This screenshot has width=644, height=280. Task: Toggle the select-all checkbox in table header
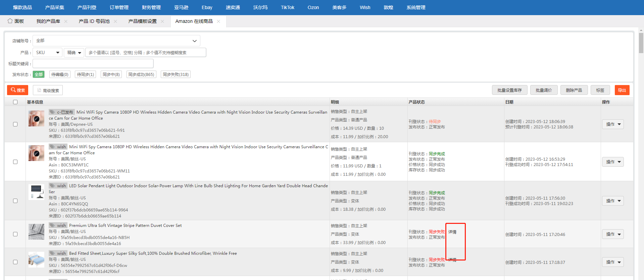coord(15,102)
